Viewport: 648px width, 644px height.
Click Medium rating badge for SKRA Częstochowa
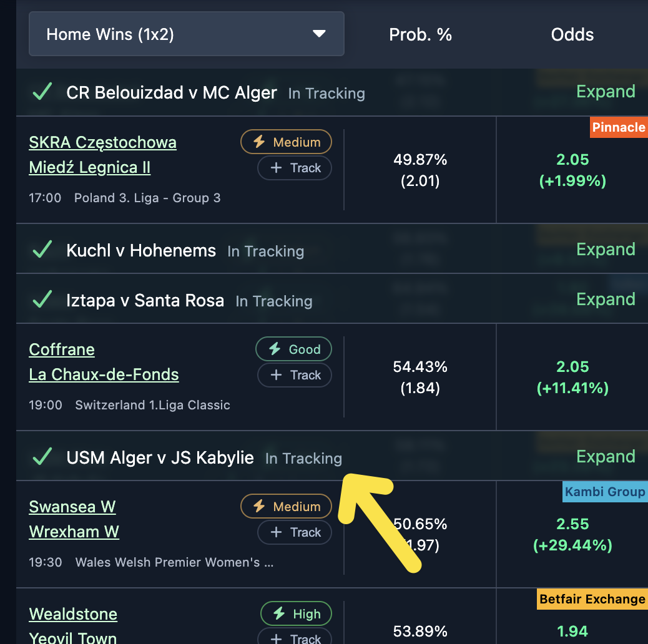[286, 142]
